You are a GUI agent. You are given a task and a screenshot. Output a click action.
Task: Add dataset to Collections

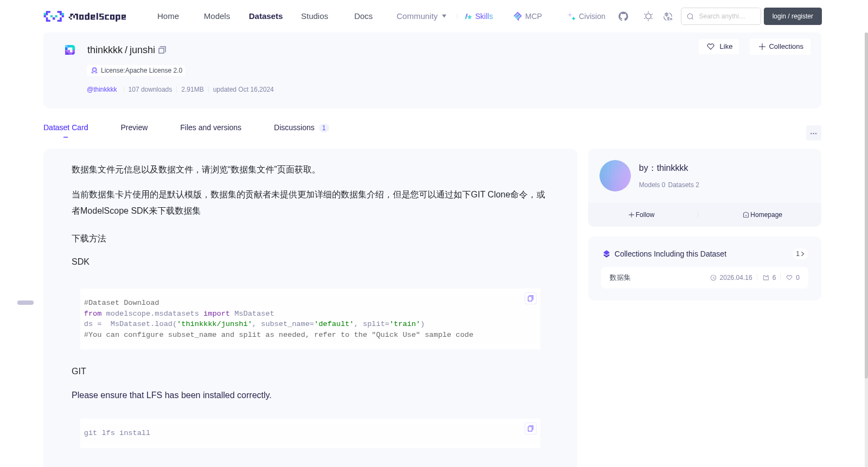(x=780, y=47)
